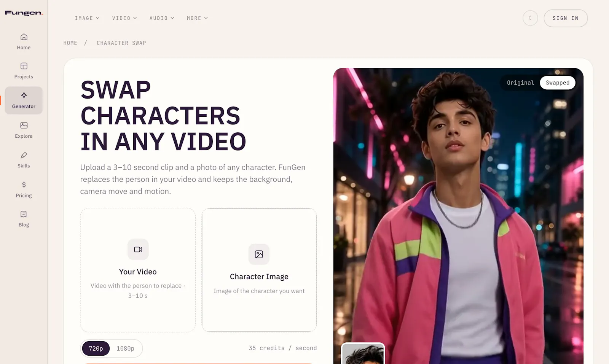Click the SIGN IN button
Screen dimensions: 609x364
[566, 18]
